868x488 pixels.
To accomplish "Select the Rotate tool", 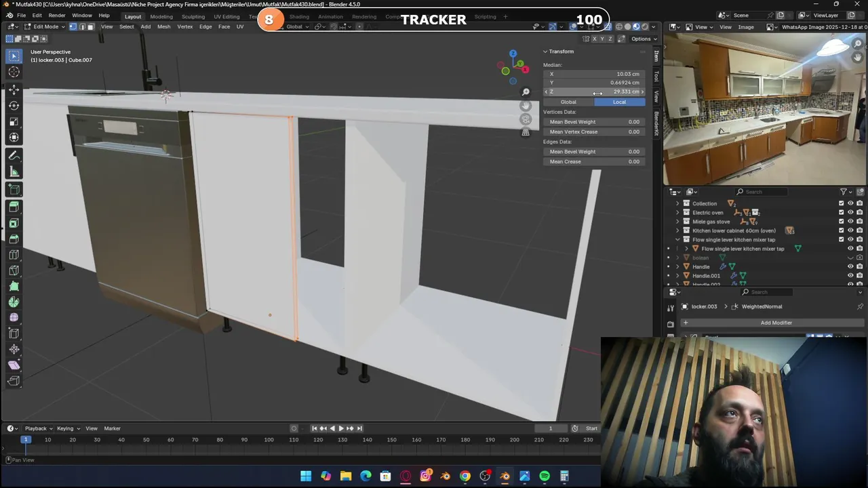I will coord(14,106).
